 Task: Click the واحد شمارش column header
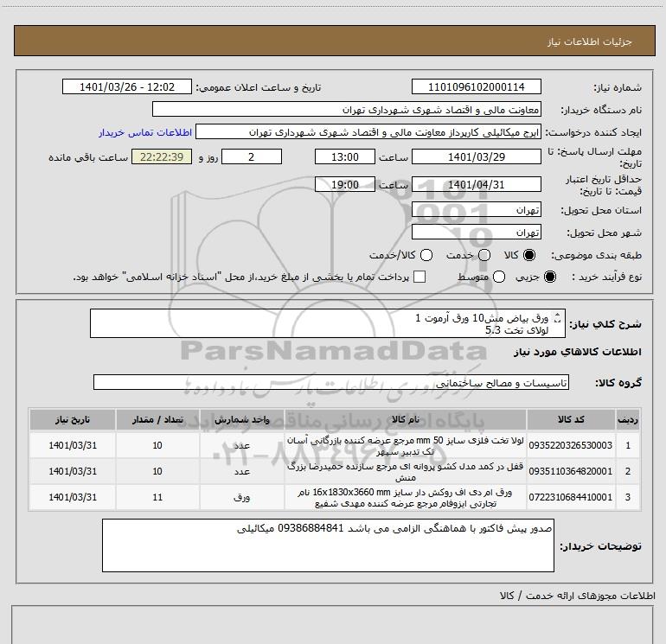tap(241, 420)
